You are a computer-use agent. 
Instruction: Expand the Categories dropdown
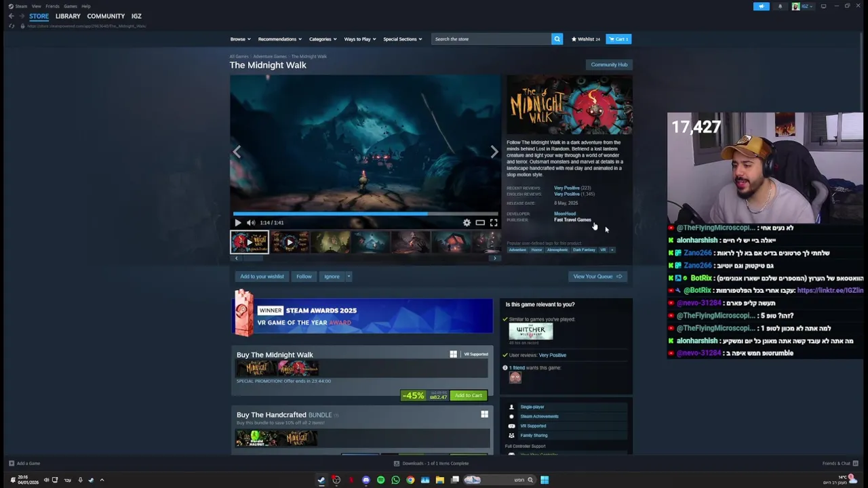(x=322, y=39)
